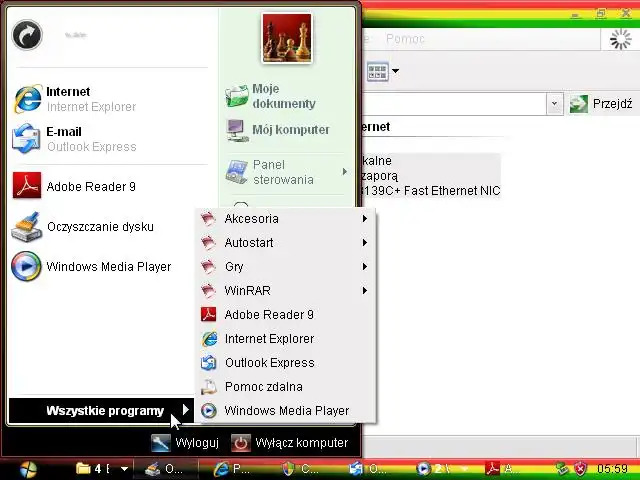The height and width of the screenshot is (480, 640).
Task: Click the system clock 05:59
Action: coord(612,469)
